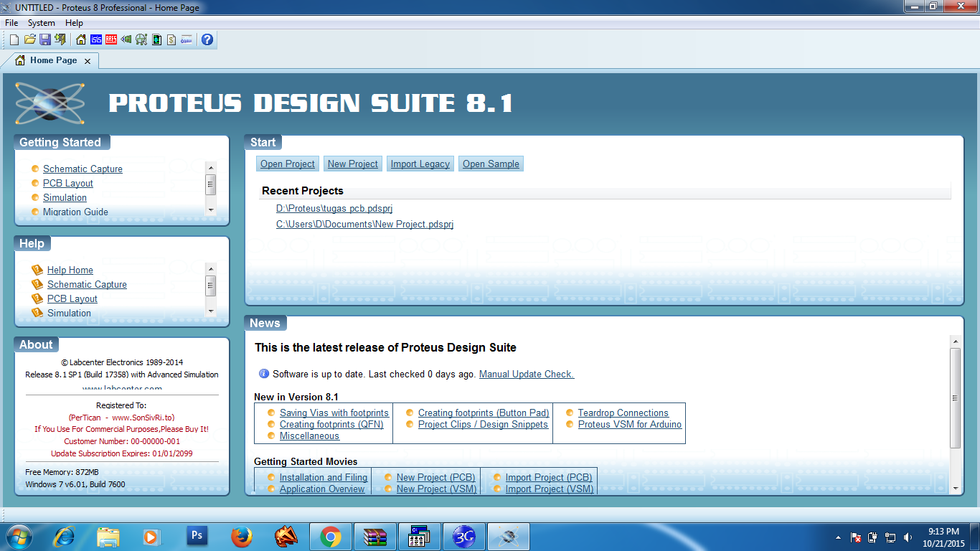Open Creating footprints (Button Pad) link
The width and height of the screenshot is (980, 551).
(x=484, y=413)
